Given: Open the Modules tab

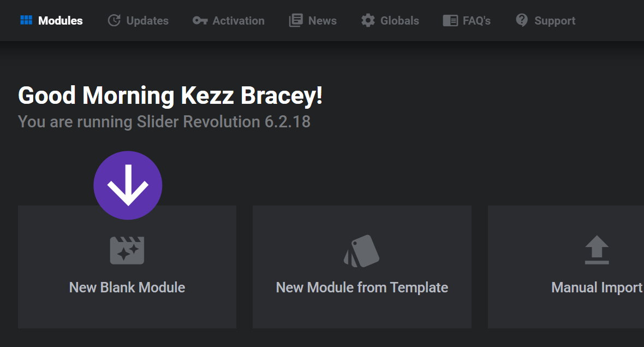Looking at the screenshot, I should click(x=60, y=21).
